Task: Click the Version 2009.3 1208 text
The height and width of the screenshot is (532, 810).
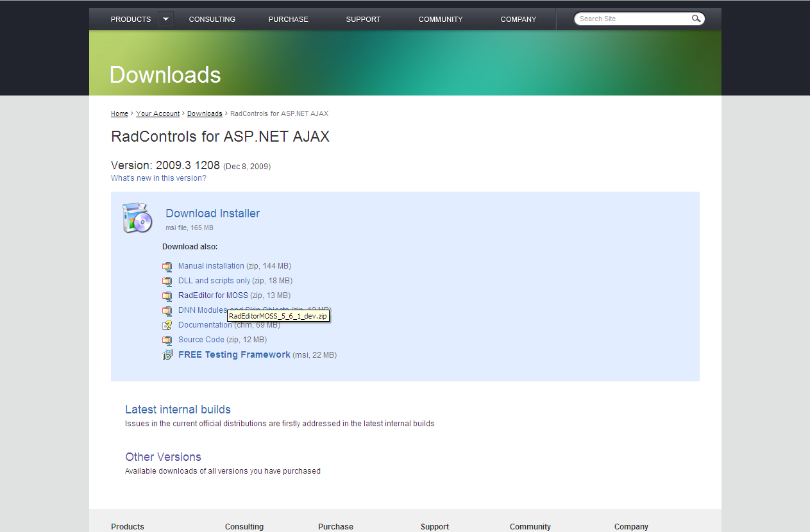Action: 165,165
